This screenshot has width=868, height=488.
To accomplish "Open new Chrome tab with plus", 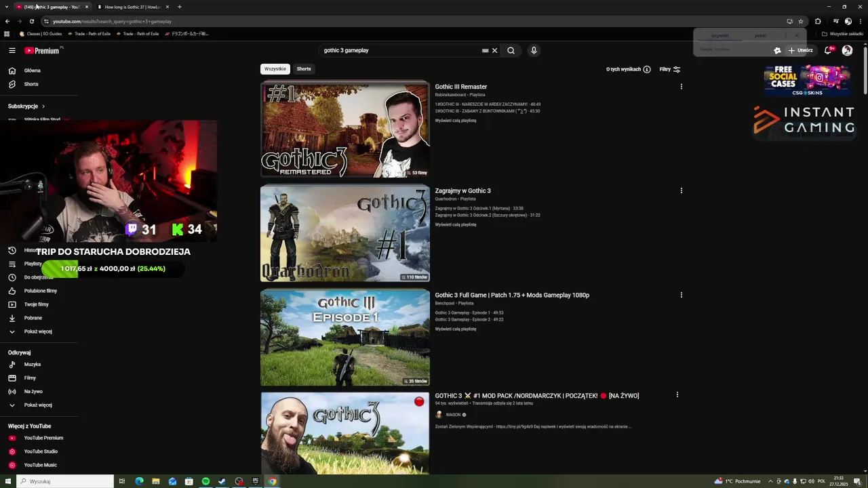I will (x=180, y=7).
